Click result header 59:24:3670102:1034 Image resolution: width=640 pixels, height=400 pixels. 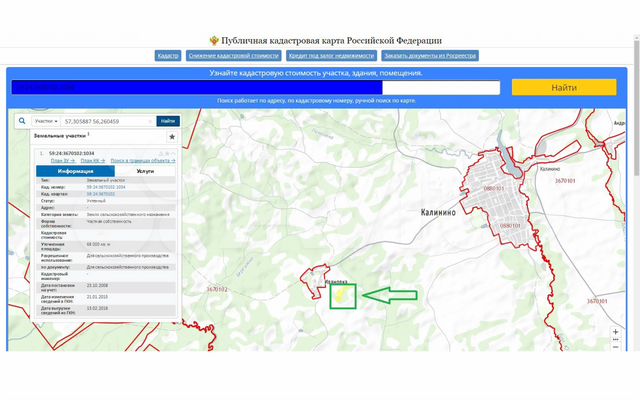(71, 153)
